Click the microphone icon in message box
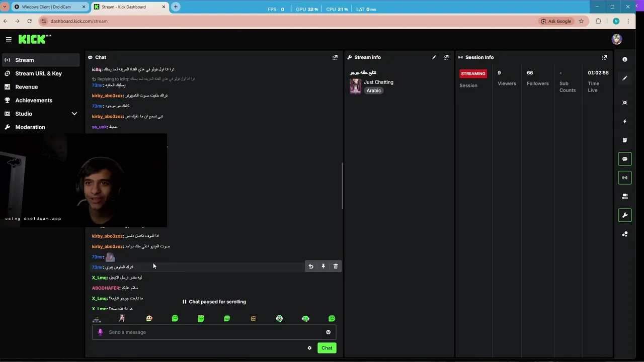Viewport: 644px width, 362px height. click(x=100, y=332)
